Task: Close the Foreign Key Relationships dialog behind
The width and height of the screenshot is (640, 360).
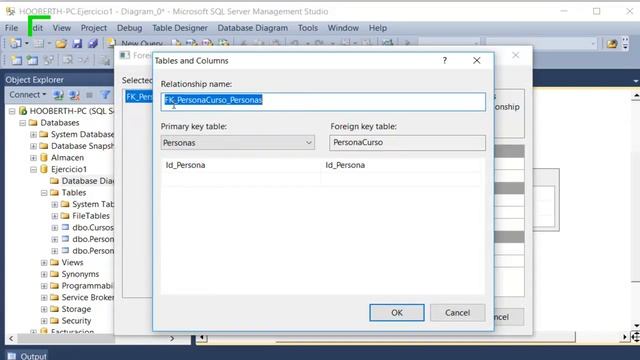Action: coord(516,55)
